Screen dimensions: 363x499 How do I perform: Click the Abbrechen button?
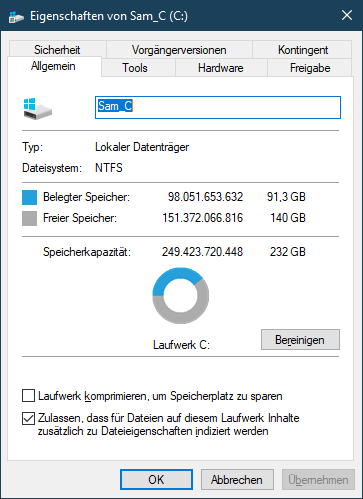tap(237, 480)
